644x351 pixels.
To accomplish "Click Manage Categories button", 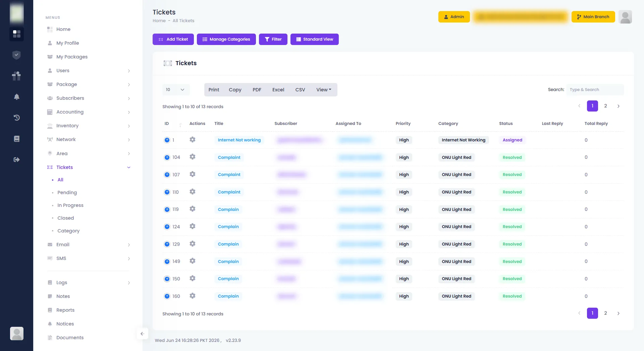I will pyautogui.click(x=226, y=39).
